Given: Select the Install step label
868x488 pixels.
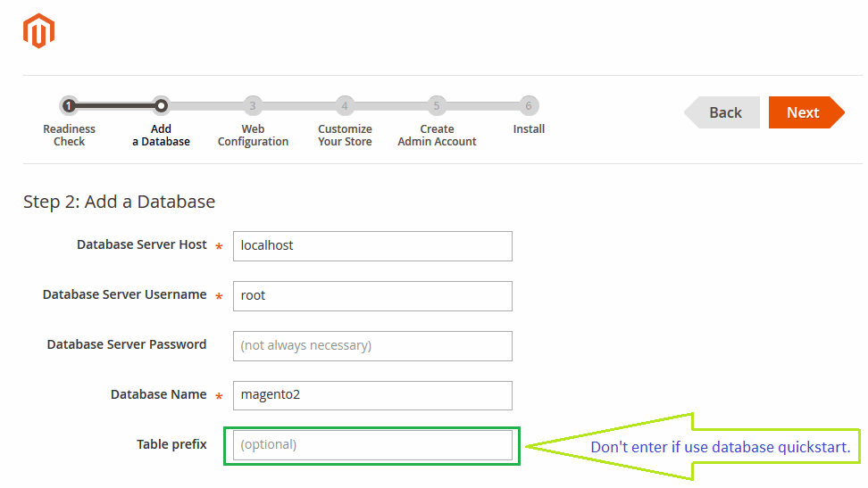Looking at the screenshot, I should (x=529, y=129).
